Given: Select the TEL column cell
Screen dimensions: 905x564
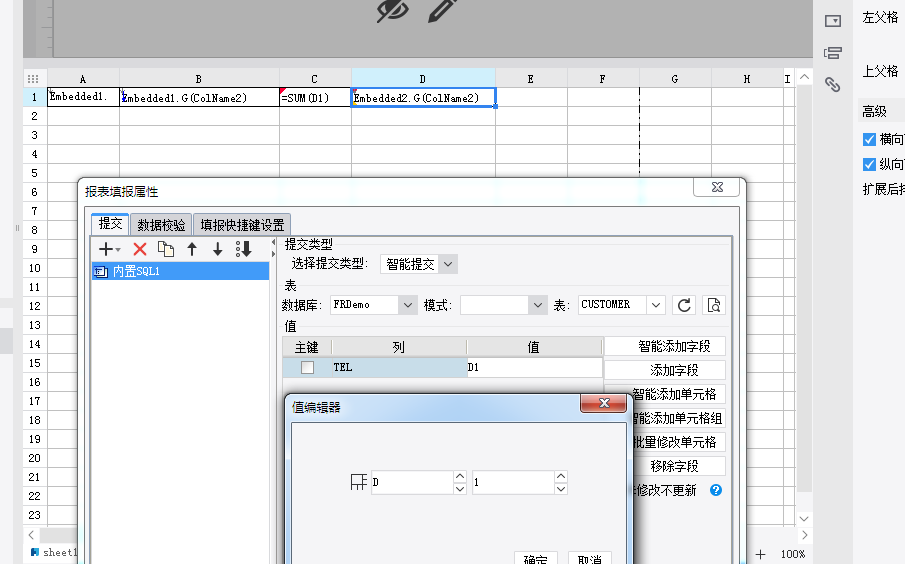Looking at the screenshot, I should [399, 367].
